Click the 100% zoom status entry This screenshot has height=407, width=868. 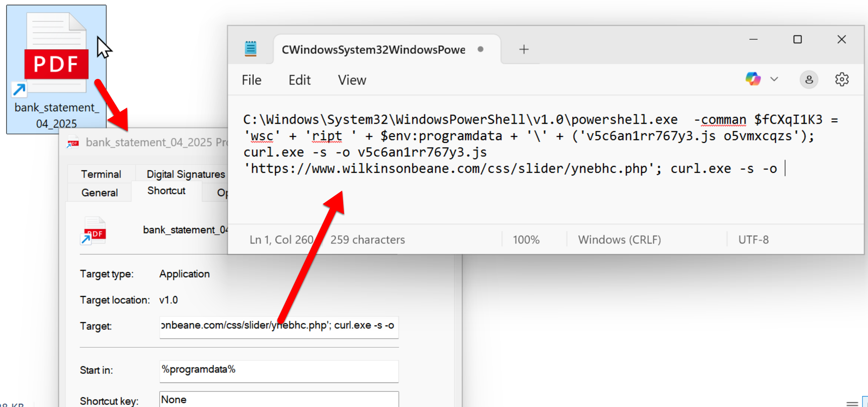(526, 240)
